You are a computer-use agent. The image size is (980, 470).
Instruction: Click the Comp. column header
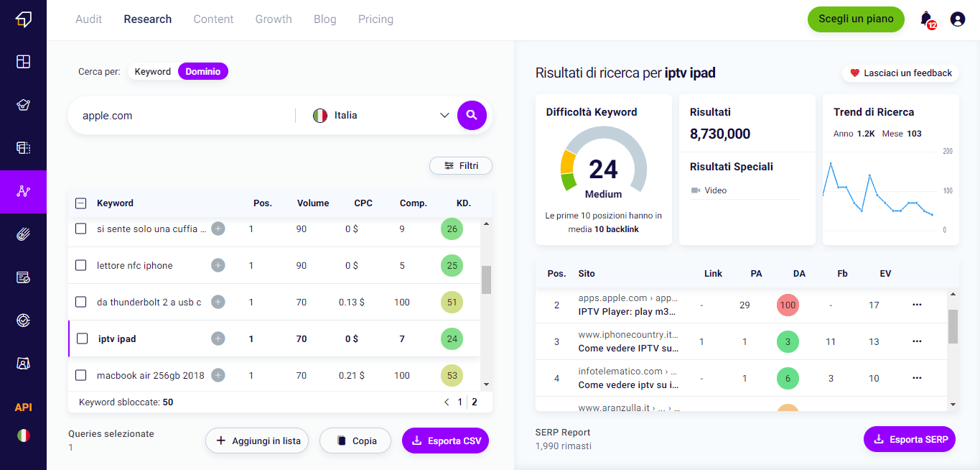point(414,203)
